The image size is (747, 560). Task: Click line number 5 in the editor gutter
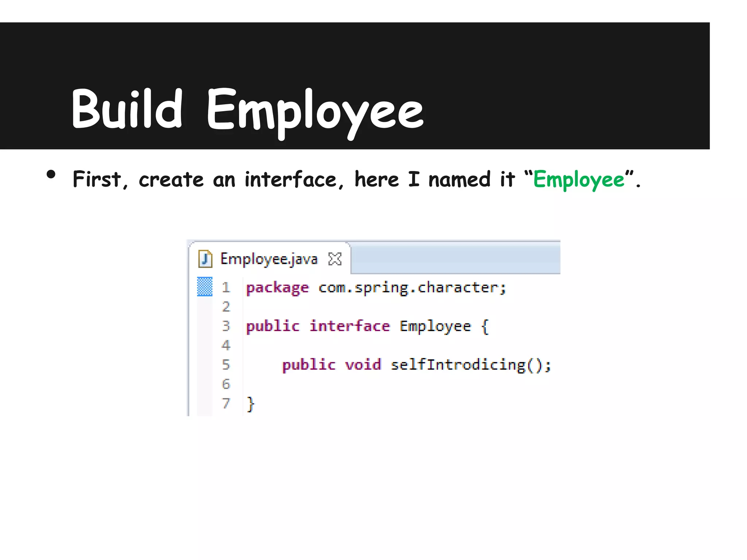point(226,365)
